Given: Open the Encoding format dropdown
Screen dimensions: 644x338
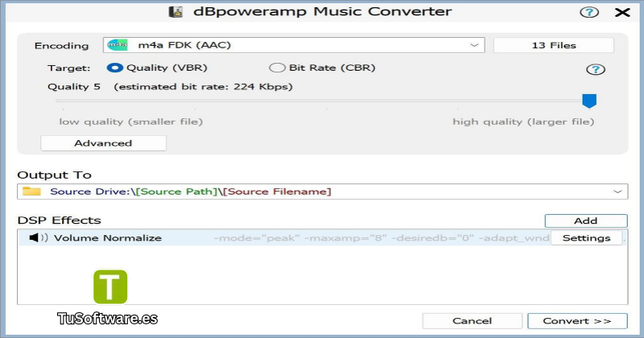Looking at the screenshot, I should pos(294,45).
